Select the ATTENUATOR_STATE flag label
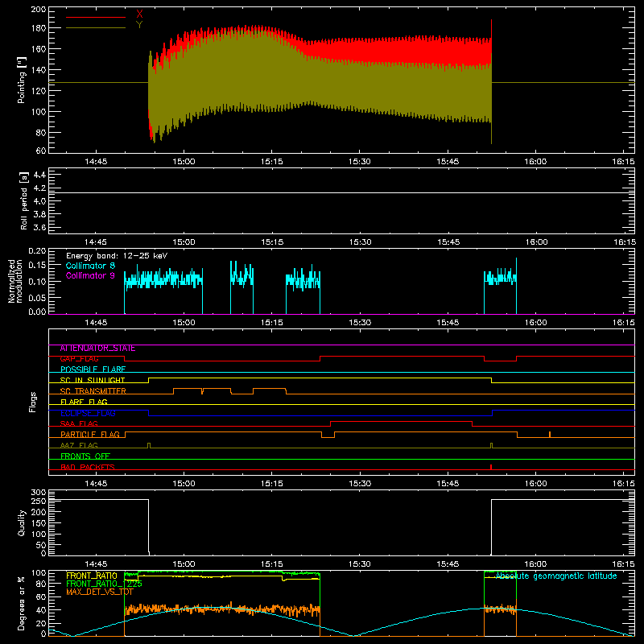The width and height of the screenshot is (644, 644). click(97, 349)
